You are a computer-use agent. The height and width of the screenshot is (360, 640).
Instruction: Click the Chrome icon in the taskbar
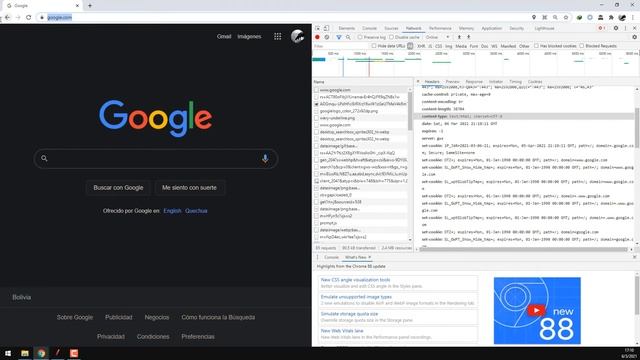point(41,353)
